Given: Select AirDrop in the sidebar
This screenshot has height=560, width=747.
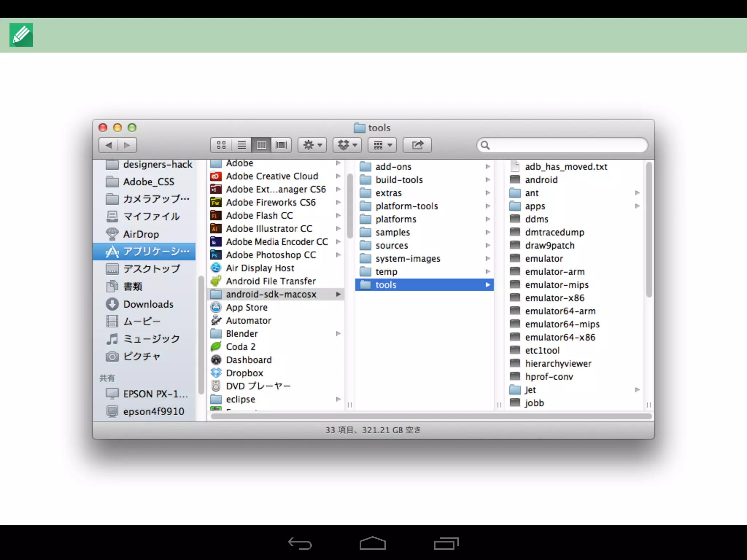Looking at the screenshot, I should click(141, 234).
